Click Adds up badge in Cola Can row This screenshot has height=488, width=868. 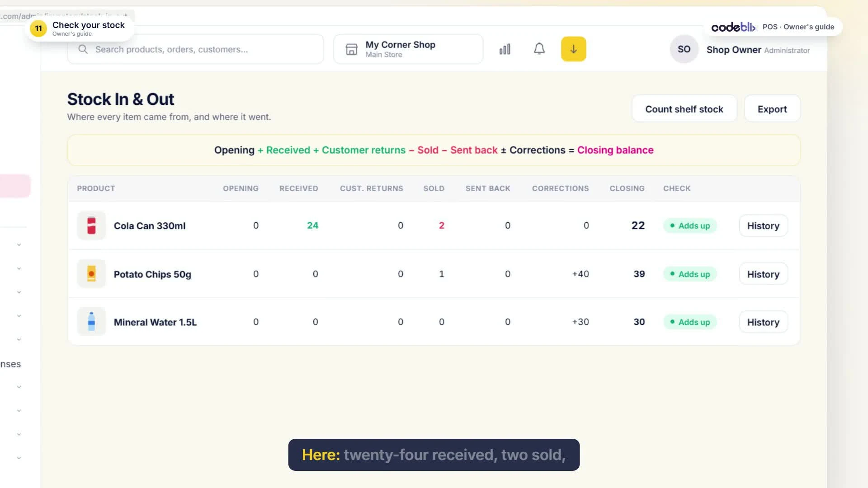pos(690,225)
